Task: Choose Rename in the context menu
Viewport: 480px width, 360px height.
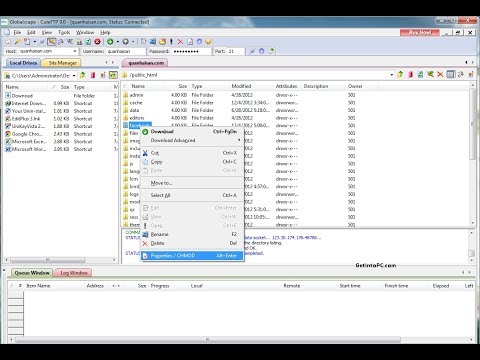Action: point(192,234)
